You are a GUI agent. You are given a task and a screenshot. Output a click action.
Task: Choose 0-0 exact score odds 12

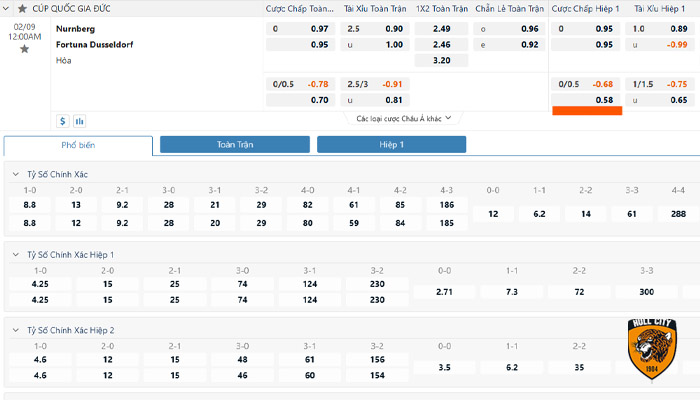[x=493, y=213]
